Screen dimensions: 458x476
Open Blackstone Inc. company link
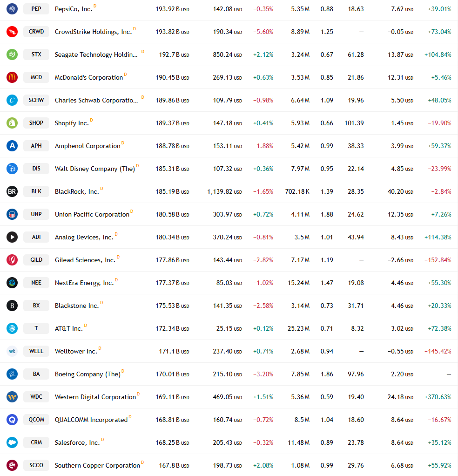[77, 306]
